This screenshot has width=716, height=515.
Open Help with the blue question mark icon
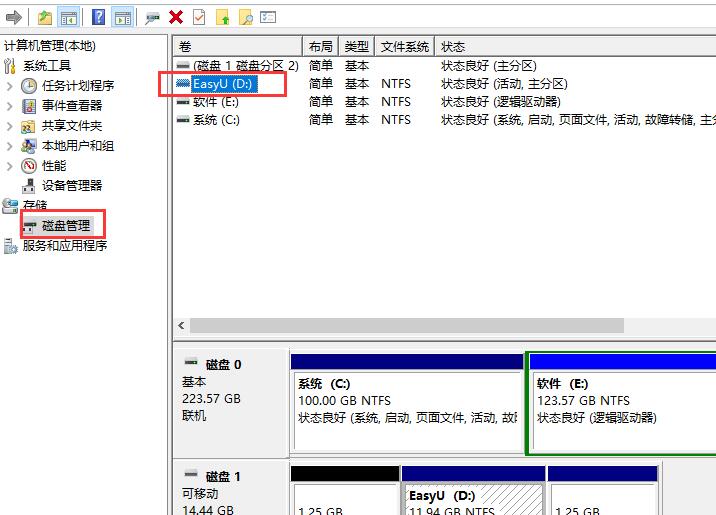click(98, 18)
